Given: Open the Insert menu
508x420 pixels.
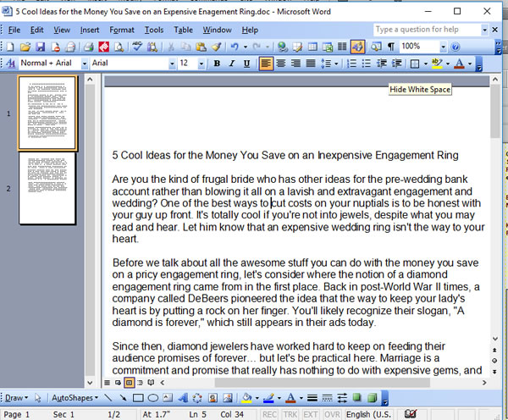Looking at the screenshot, I should [90, 30].
